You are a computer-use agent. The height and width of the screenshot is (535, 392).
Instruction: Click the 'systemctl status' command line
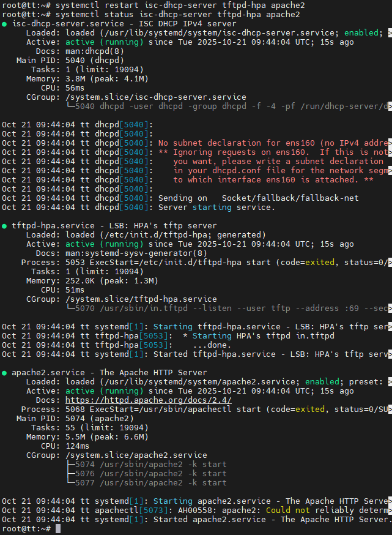click(x=150, y=15)
